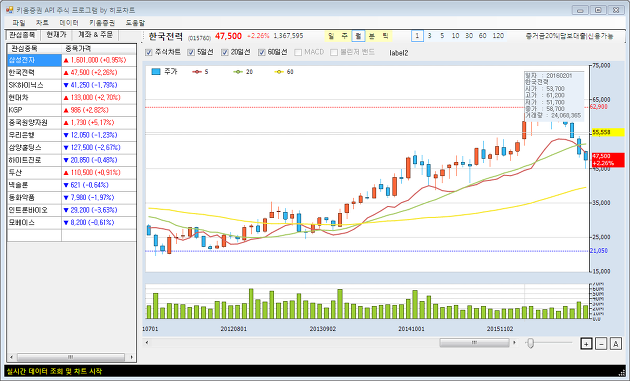Enable the MACD checkbox
This screenshot has width=630, height=381.
[298, 52]
